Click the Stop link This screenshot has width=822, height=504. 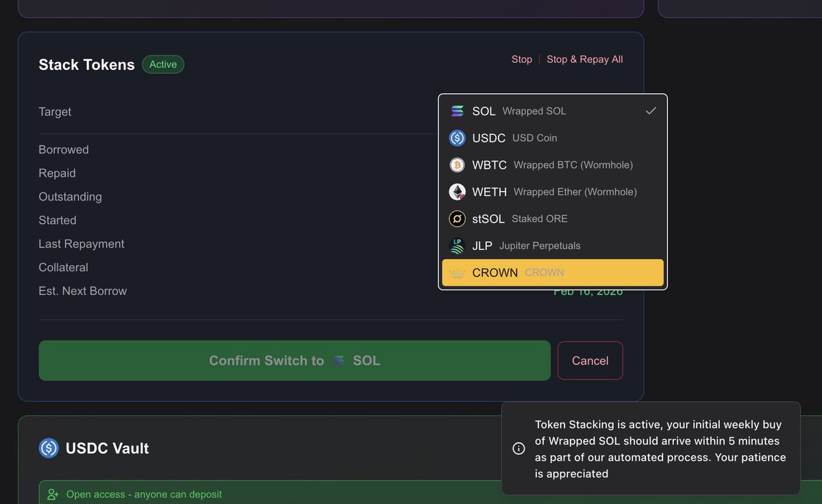pyautogui.click(x=522, y=60)
